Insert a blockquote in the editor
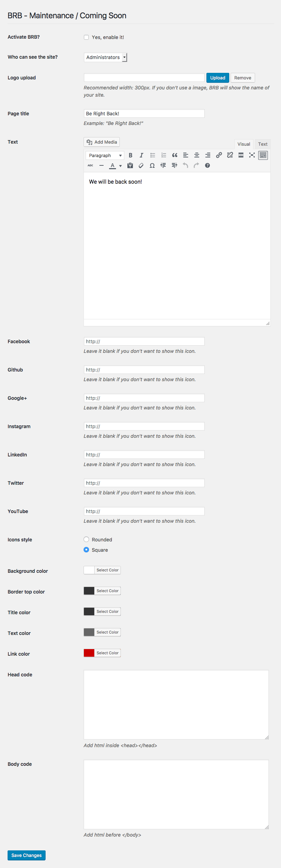Viewport: 281px width, 868px height. pyautogui.click(x=175, y=155)
